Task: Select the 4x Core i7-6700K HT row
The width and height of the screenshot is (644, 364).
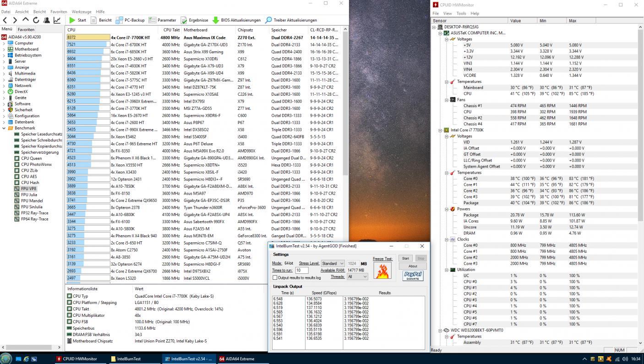Action: [203, 44]
